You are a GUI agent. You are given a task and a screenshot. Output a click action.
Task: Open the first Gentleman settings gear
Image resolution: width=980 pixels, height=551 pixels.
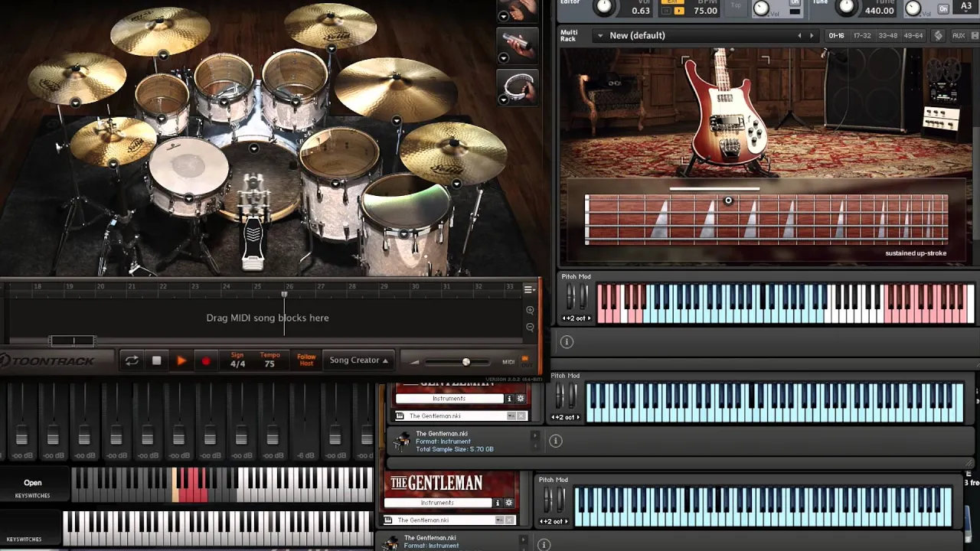click(521, 399)
